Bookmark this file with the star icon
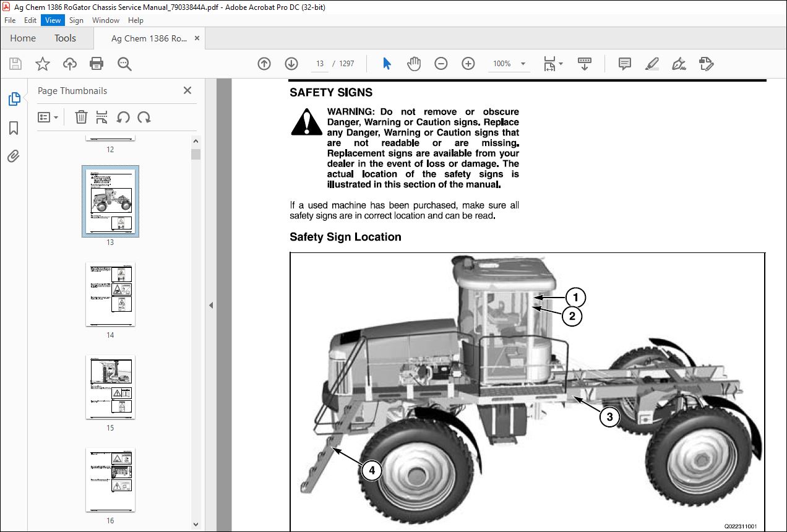The height and width of the screenshot is (532, 787). coord(43,64)
